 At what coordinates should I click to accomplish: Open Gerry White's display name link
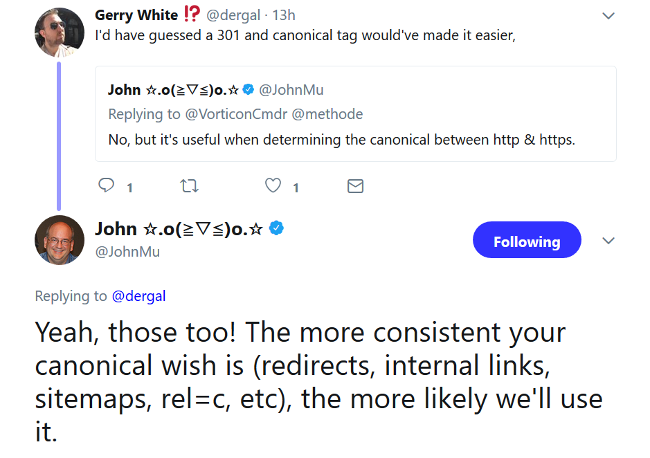(137, 14)
